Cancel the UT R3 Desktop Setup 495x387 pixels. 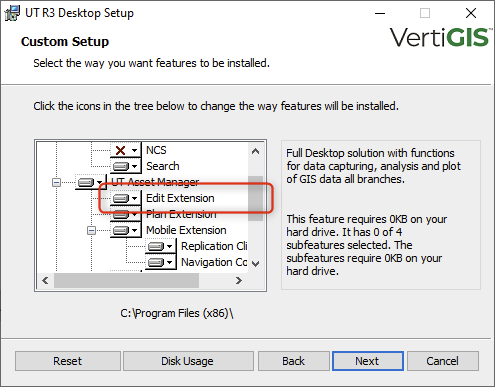(x=443, y=361)
